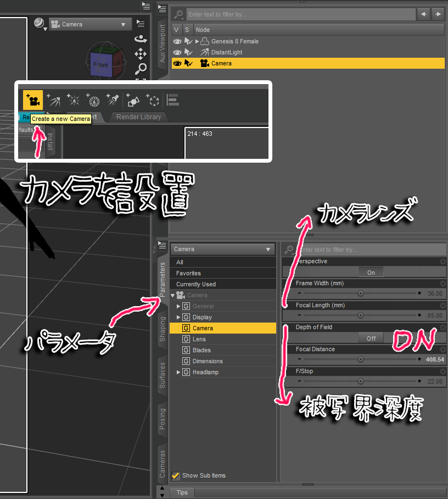Open Focal Length property settings gear

pos(443,306)
